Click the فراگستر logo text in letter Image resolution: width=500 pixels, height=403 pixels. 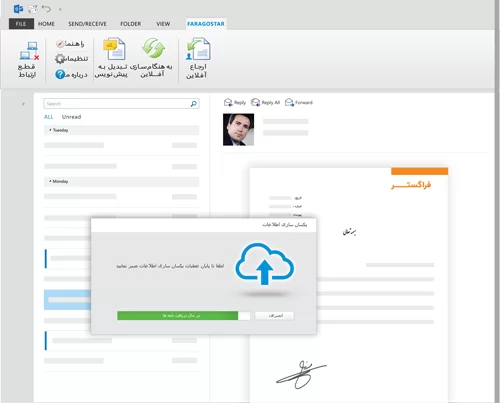click(x=411, y=185)
